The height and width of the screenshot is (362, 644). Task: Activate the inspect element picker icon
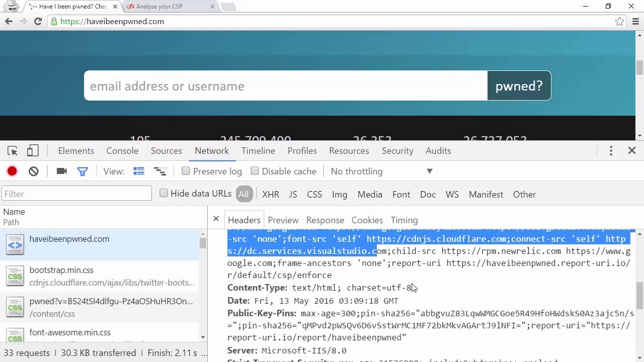click(13, 151)
